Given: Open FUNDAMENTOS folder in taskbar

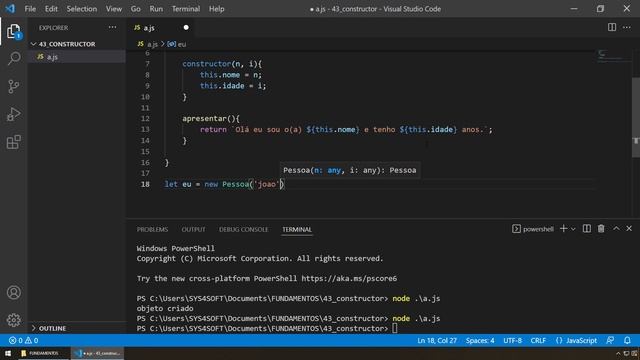Looking at the screenshot, I should click(41, 353).
